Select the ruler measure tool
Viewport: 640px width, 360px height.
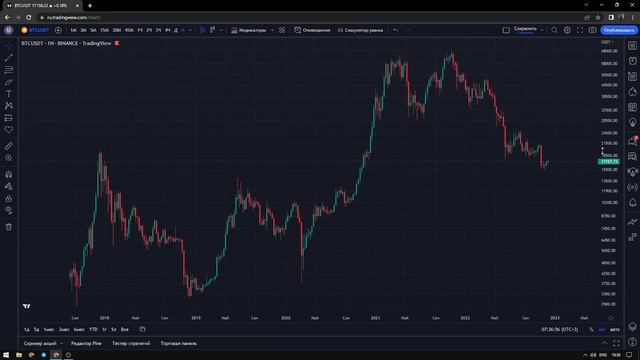pyautogui.click(x=9, y=146)
